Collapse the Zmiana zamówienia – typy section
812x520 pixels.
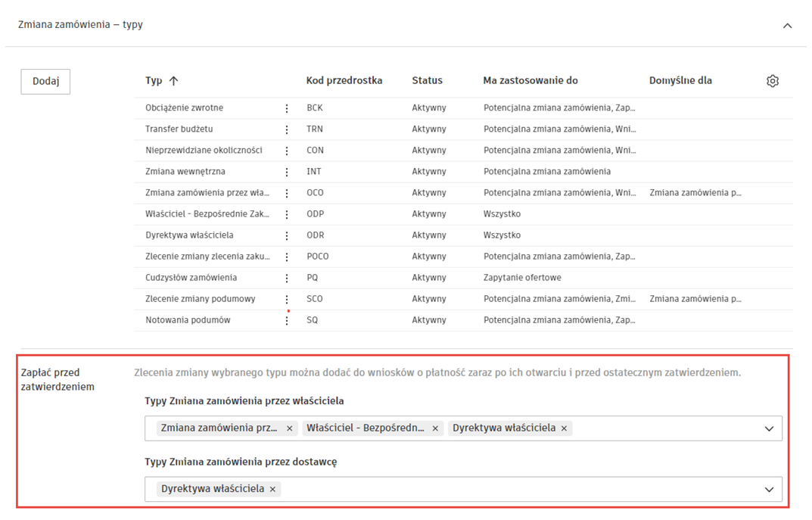coord(787,26)
